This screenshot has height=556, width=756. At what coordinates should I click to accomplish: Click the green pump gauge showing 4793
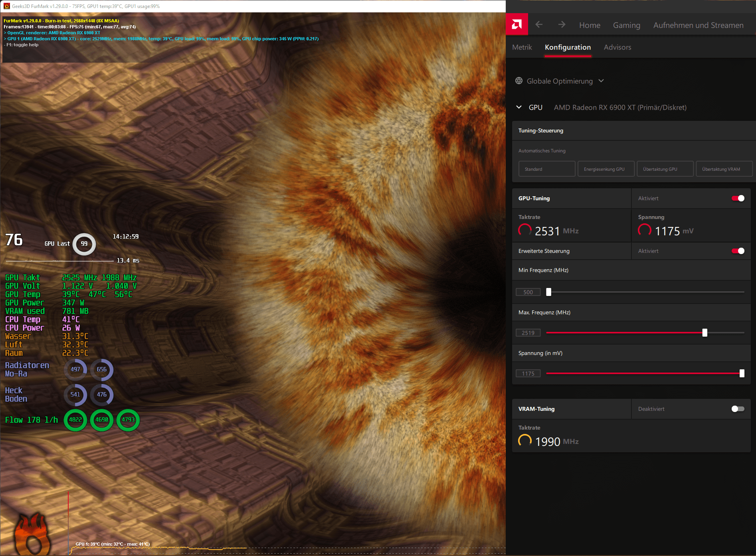tap(128, 420)
